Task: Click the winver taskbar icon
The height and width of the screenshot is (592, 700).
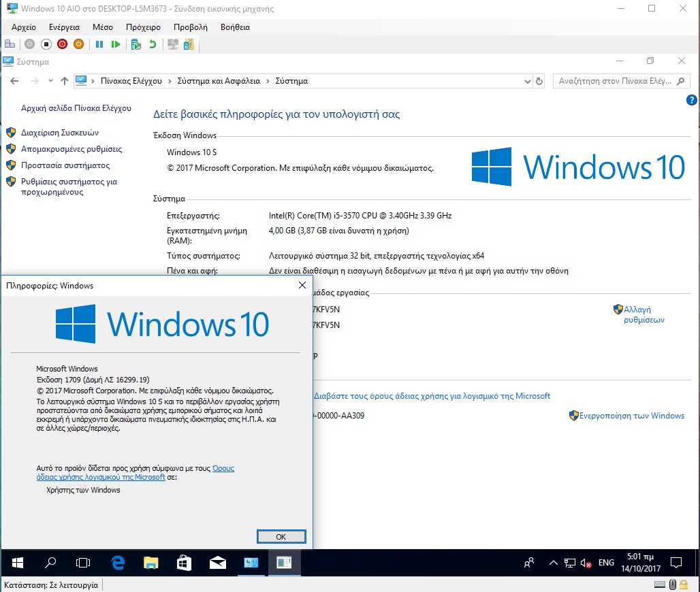Action: click(x=284, y=563)
